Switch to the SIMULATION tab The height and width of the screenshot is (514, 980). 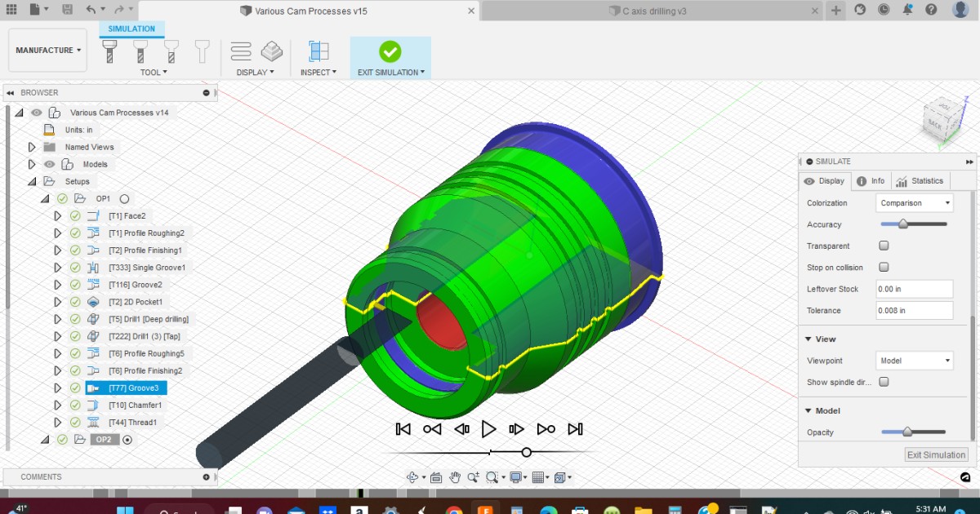coord(131,28)
